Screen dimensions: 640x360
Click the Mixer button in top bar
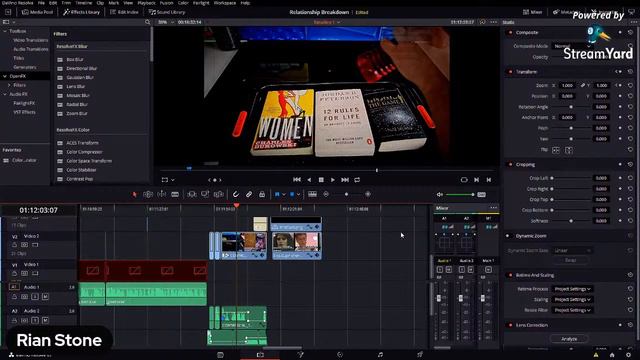tap(533, 12)
